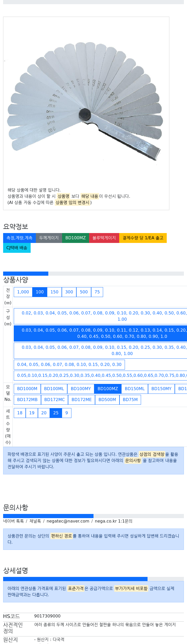187x644 pixels.
Task: Choose length option 150
Action: coord(55,292)
